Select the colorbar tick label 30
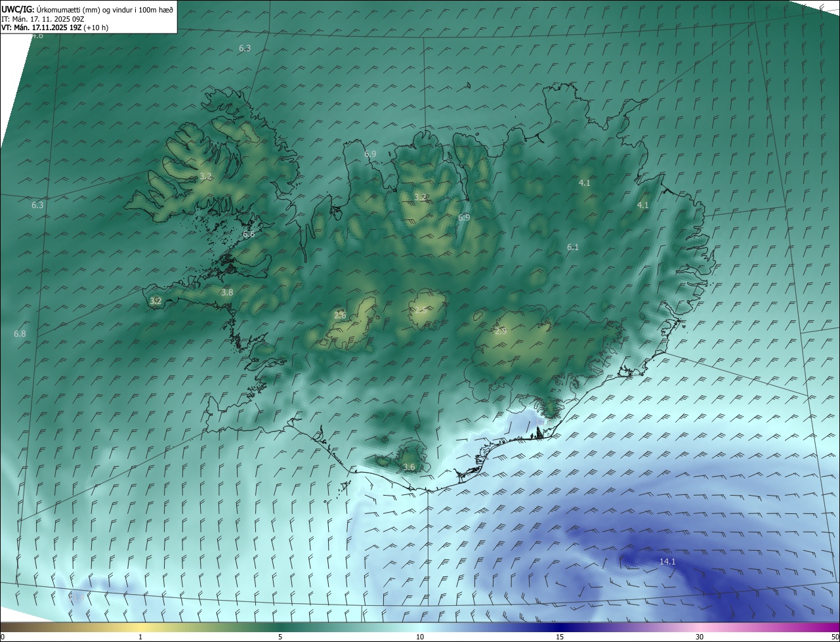This screenshot has width=840, height=642. point(700,637)
